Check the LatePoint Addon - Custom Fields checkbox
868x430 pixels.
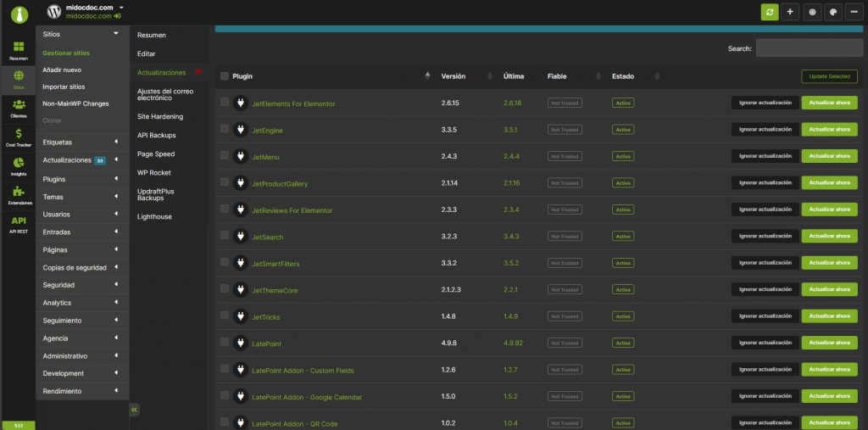point(224,368)
